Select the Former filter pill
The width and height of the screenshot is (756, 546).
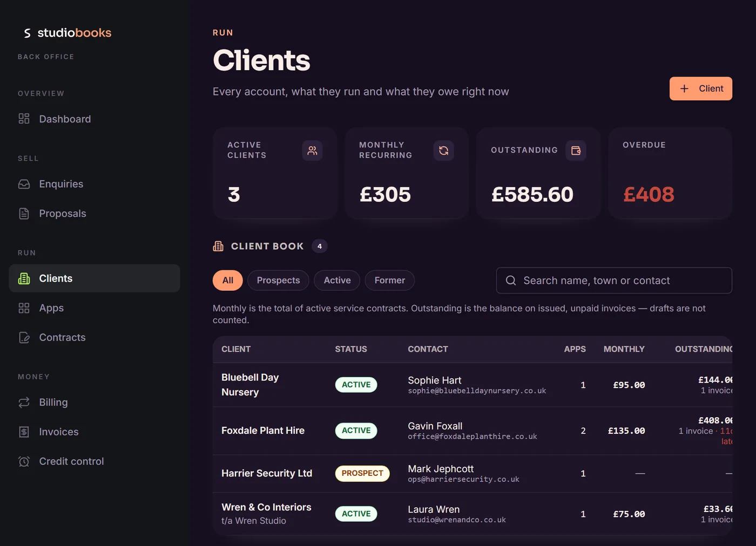(x=389, y=281)
